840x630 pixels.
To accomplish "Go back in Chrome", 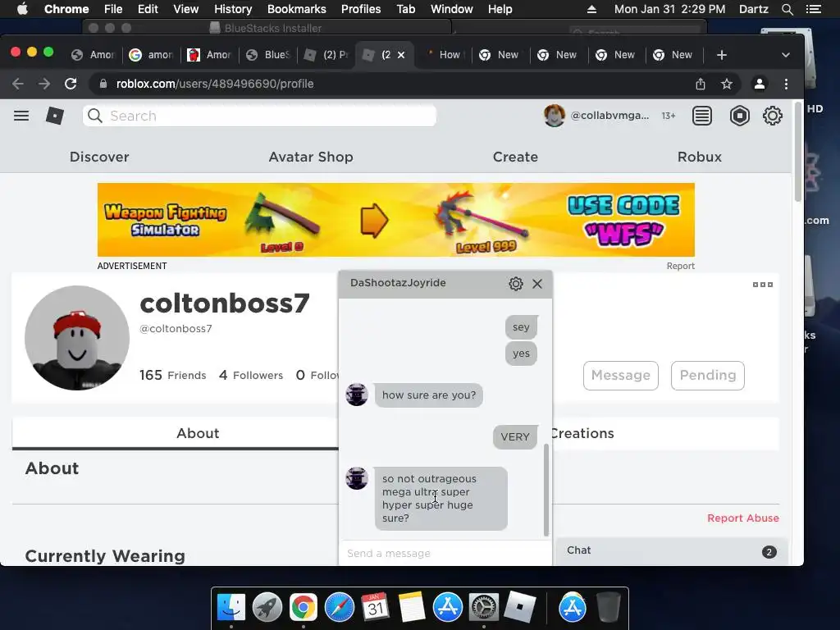I will pyautogui.click(x=18, y=84).
